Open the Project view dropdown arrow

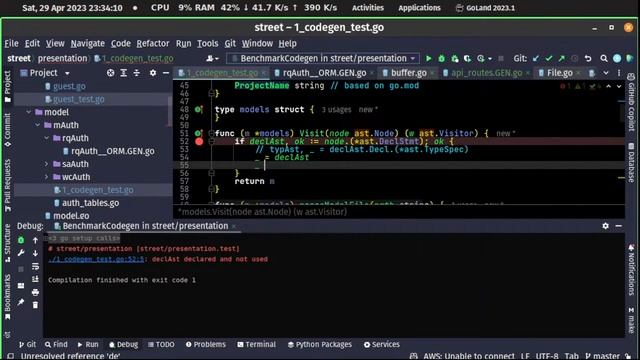[67, 73]
